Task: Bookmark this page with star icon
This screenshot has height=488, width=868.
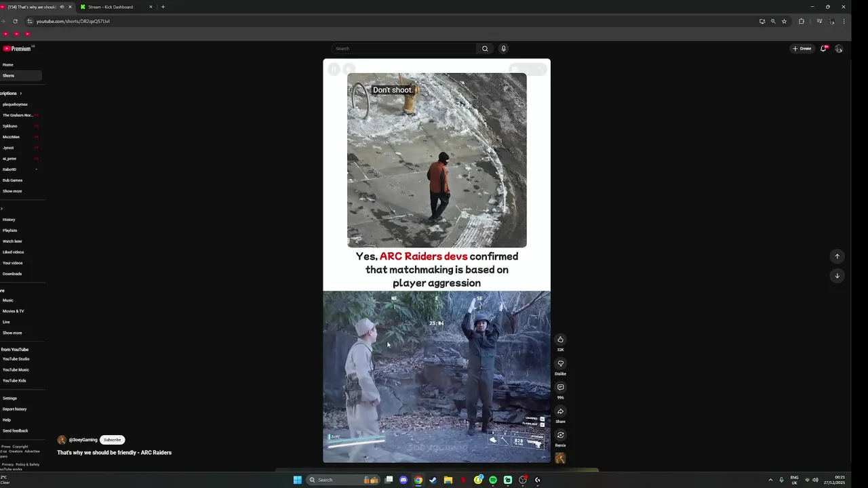Action: pos(784,21)
